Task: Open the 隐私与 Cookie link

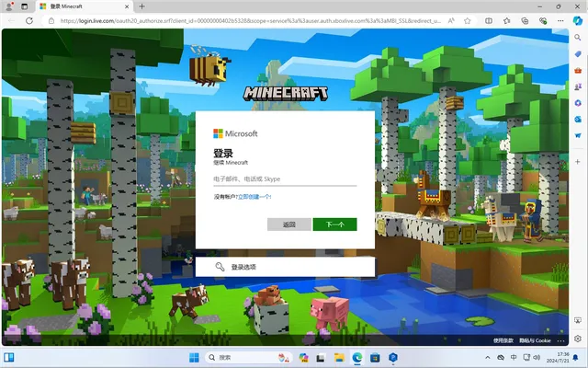Action: point(535,340)
